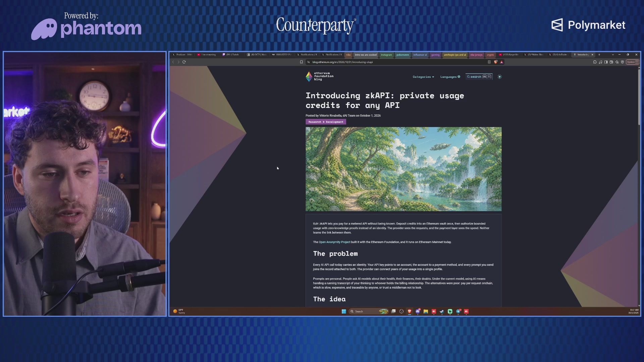Reload the page with refresh icon
This screenshot has height=362, width=644.
pyautogui.click(x=184, y=62)
